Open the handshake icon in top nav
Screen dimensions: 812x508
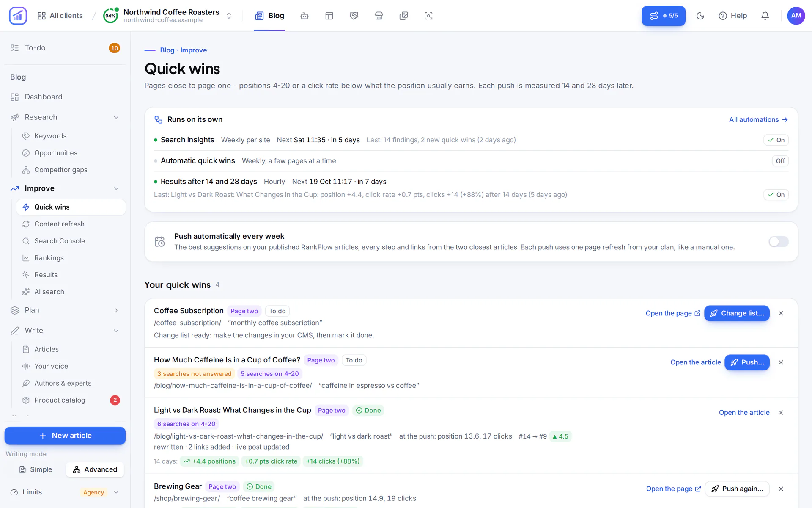click(x=354, y=16)
